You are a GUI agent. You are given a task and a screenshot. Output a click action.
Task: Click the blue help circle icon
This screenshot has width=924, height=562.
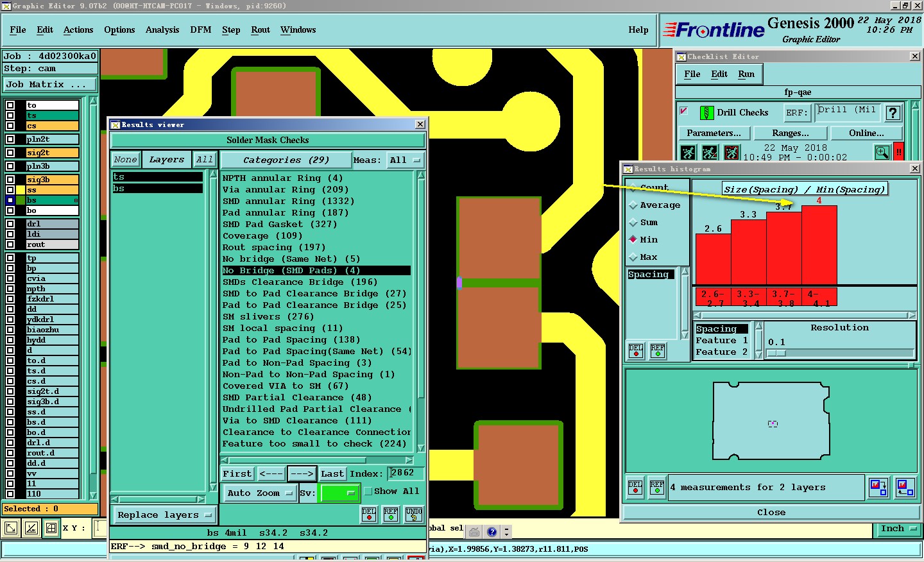tap(492, 531)
